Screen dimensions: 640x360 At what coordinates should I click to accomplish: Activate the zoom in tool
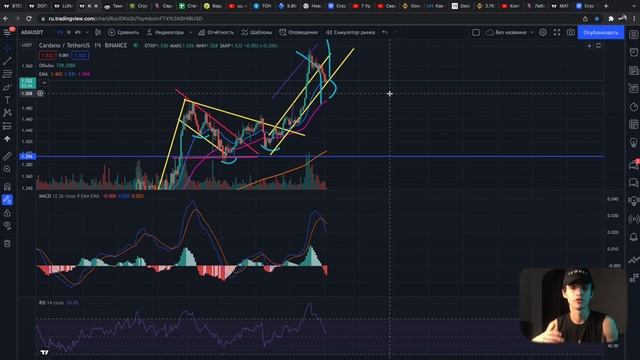7,169
